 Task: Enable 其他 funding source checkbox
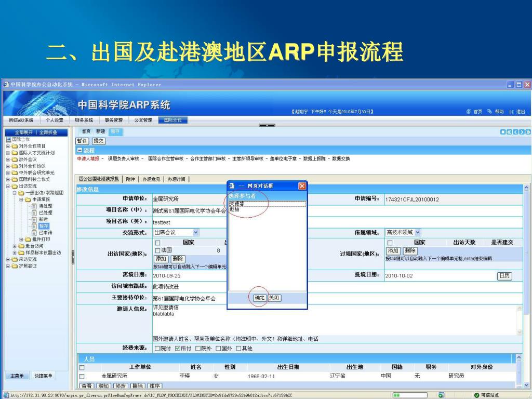point(238,349)
